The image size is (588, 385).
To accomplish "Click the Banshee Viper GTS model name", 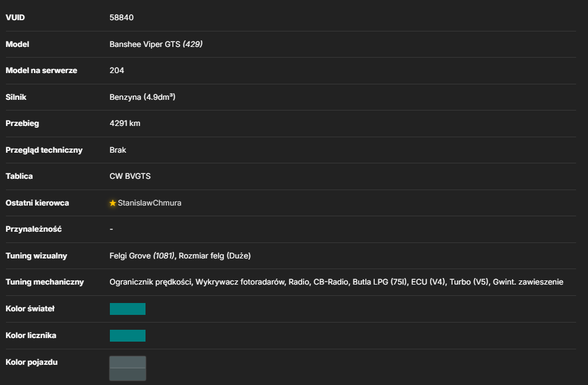I will (145, 45).
